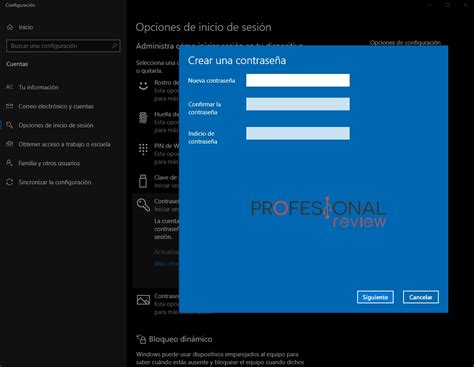The width and height of the screenshot is (474, 367).
Task: Open Tu información in the sidebar
Action: point(38,87)
